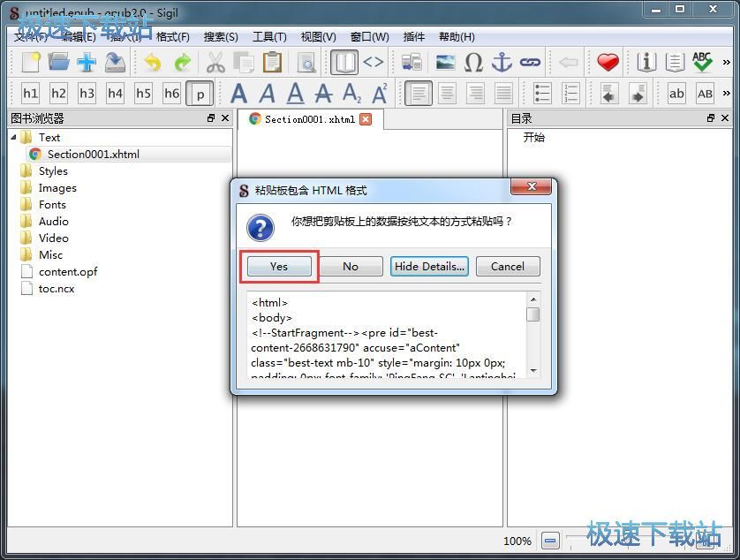The image size is (740, 560).
Task: Open Find and Replace magnifier icon
Action: (x=306, y=63)
